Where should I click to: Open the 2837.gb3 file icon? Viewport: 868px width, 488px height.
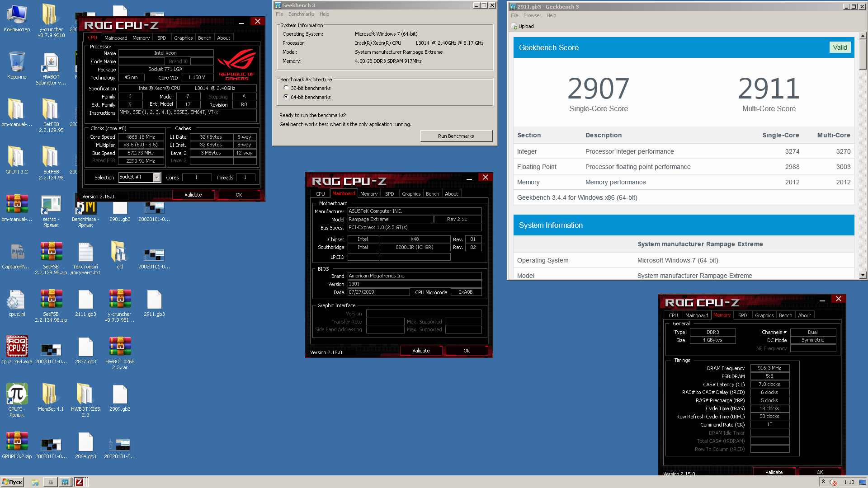[85, 350]
